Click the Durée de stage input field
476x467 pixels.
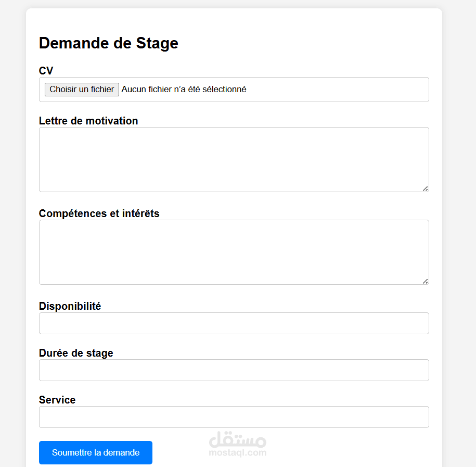[x=234, y=370]
